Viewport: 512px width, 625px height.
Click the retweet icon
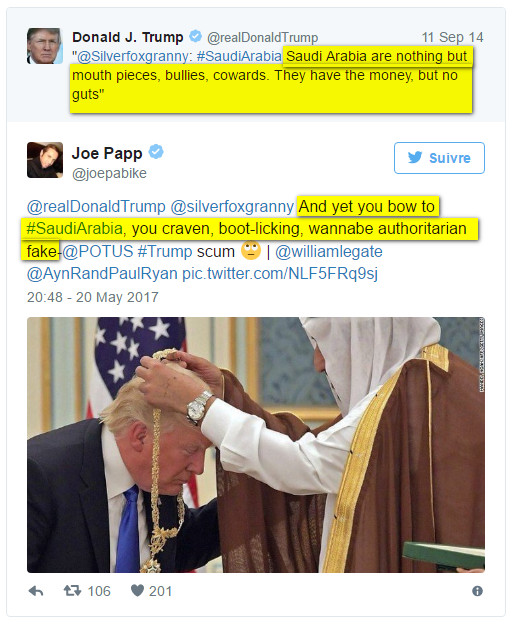73,590
